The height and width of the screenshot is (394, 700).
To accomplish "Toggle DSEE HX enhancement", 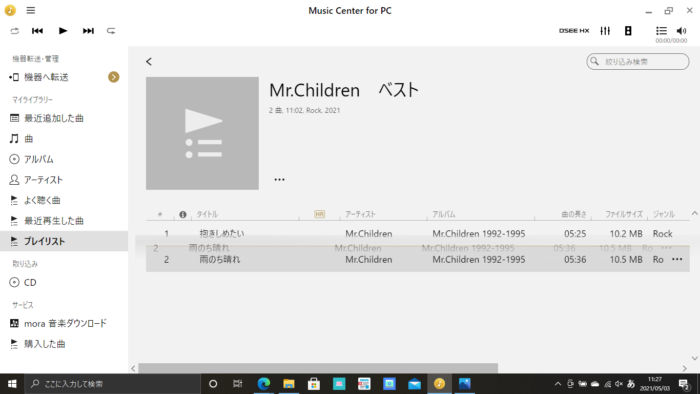I will (574, 31).
